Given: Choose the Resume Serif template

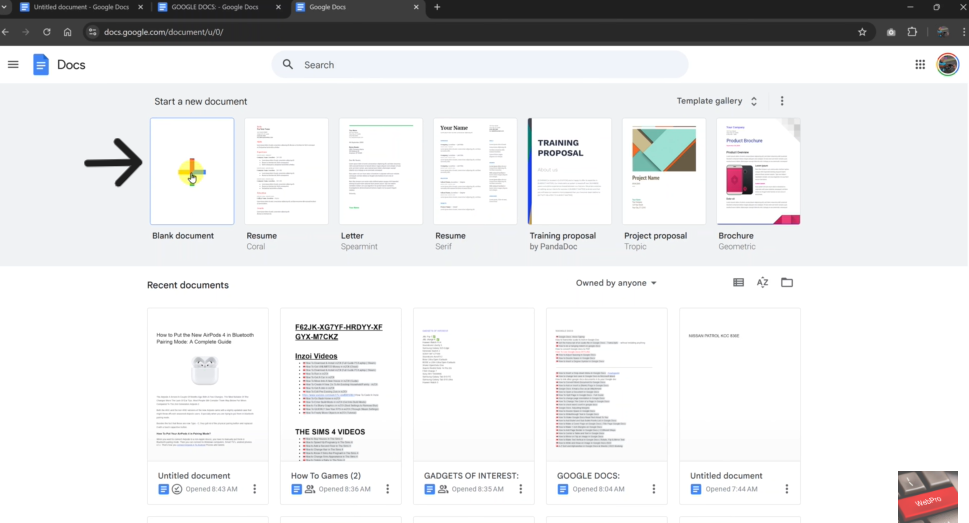Looking at the screenshot, I should 475,171.
